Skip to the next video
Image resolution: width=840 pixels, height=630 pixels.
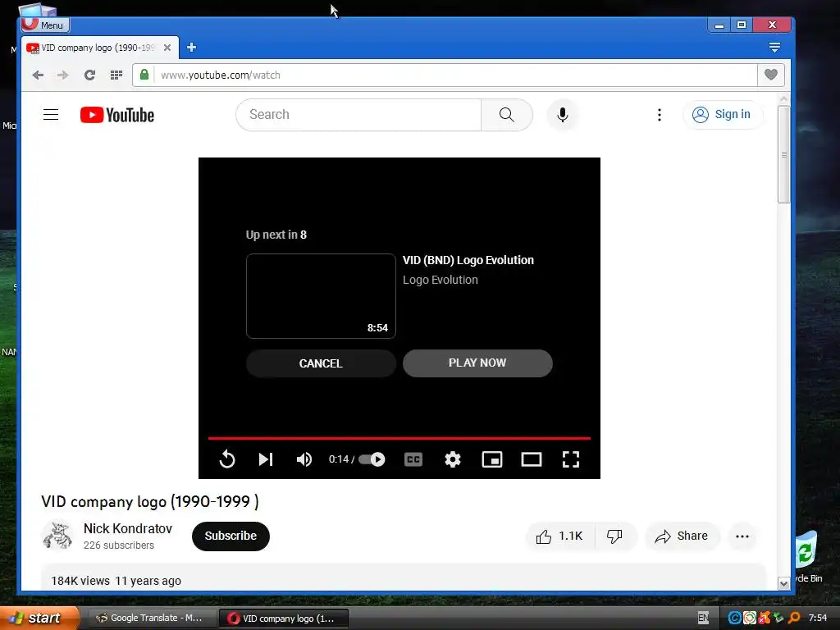[266, 459]
